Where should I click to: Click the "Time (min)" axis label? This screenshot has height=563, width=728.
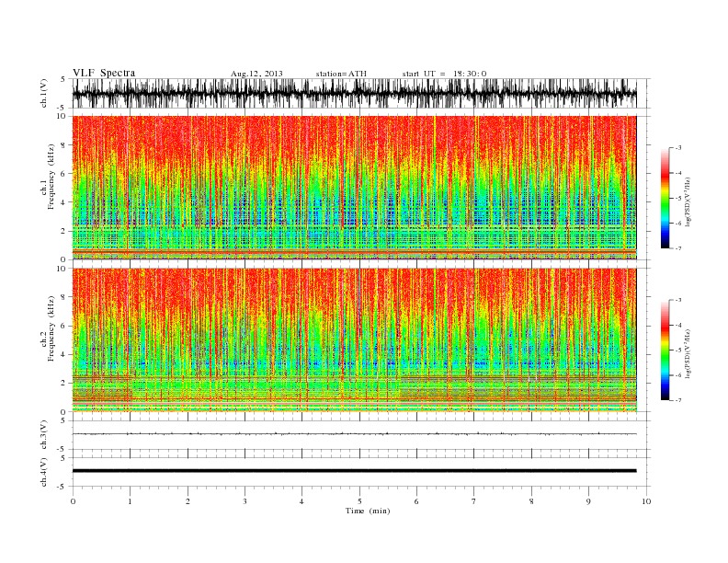(368, 511)
